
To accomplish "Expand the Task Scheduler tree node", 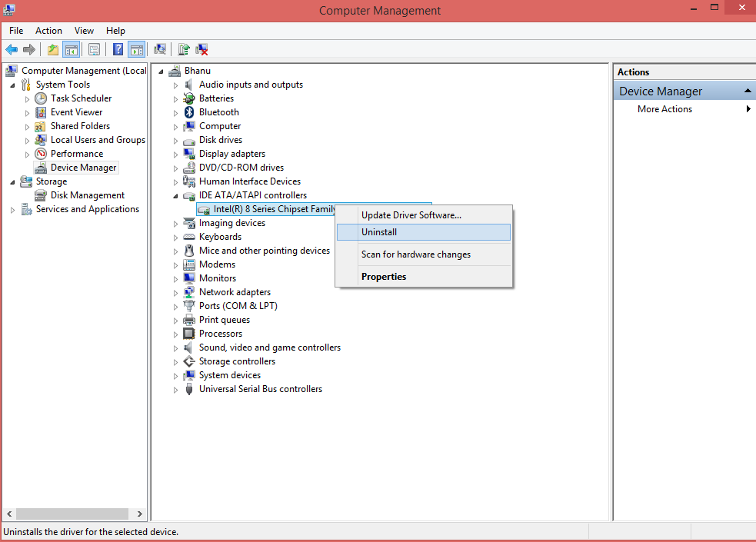I will click(27, 99).
